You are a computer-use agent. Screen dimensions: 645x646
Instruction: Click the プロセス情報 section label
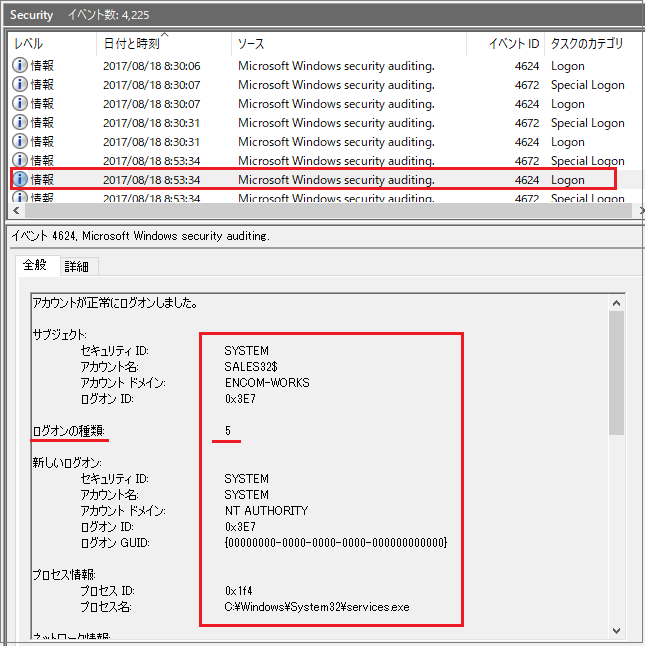click(64, 574)
